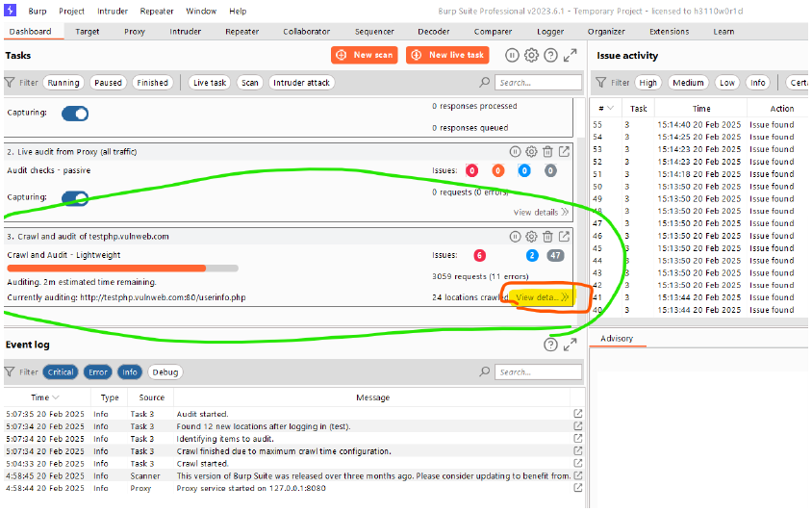
Task: Click the Tasks filter funnel icon
Action: (x=10, y=83)
